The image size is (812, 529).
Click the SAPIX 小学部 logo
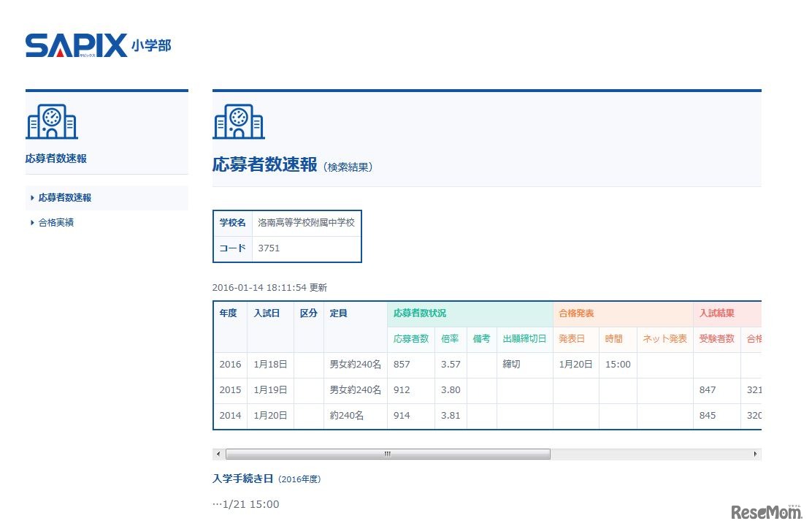tap(98, 45)
